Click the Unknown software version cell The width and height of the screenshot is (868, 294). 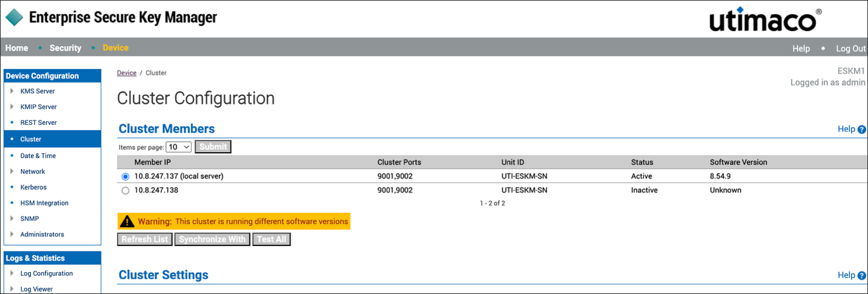tap(725, 190)
